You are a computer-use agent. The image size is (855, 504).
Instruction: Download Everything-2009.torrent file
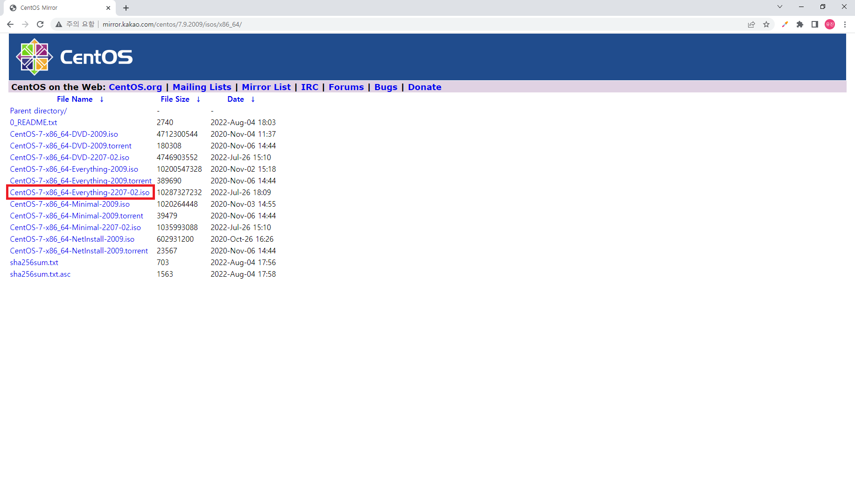(81, 181)
